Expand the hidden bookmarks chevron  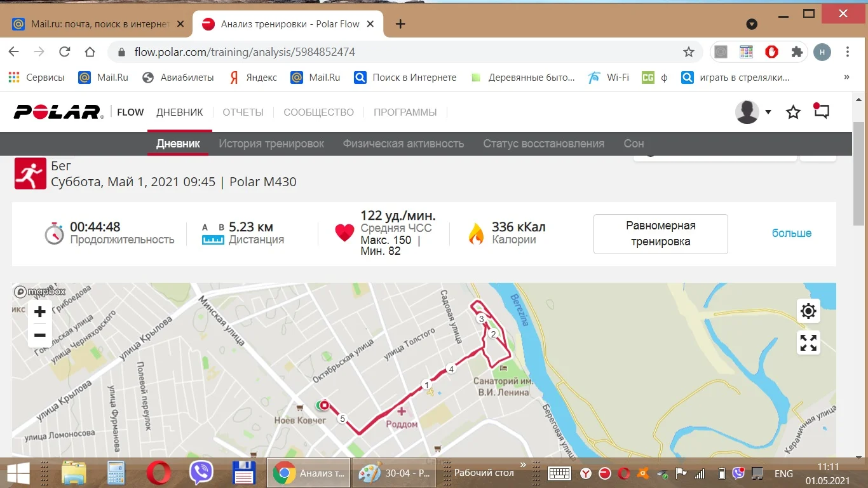coord(846,78)
